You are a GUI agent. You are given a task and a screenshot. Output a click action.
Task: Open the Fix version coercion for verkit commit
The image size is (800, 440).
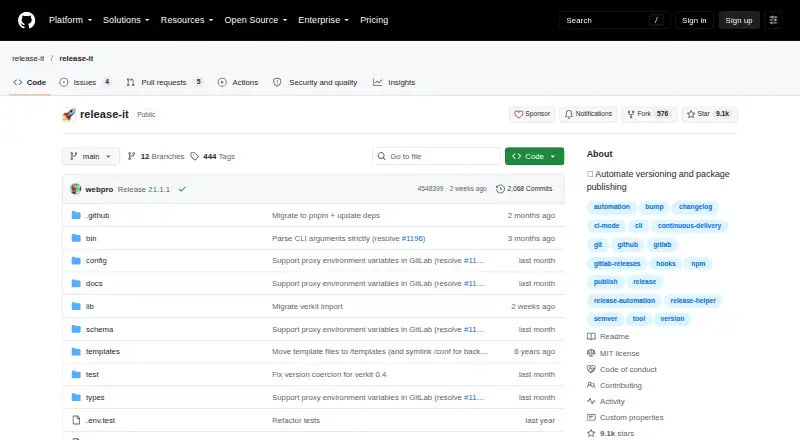[329, 374]
